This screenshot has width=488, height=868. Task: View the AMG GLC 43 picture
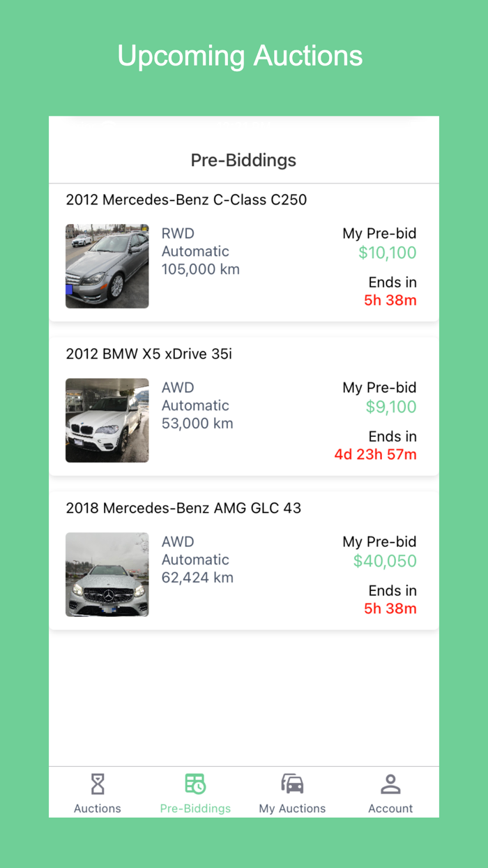(x=107, y=574)
